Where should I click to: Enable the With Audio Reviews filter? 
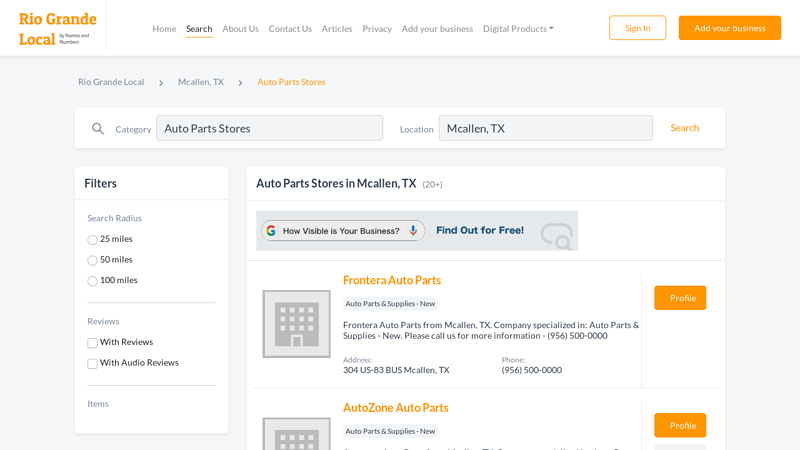(x=92, y=363)
